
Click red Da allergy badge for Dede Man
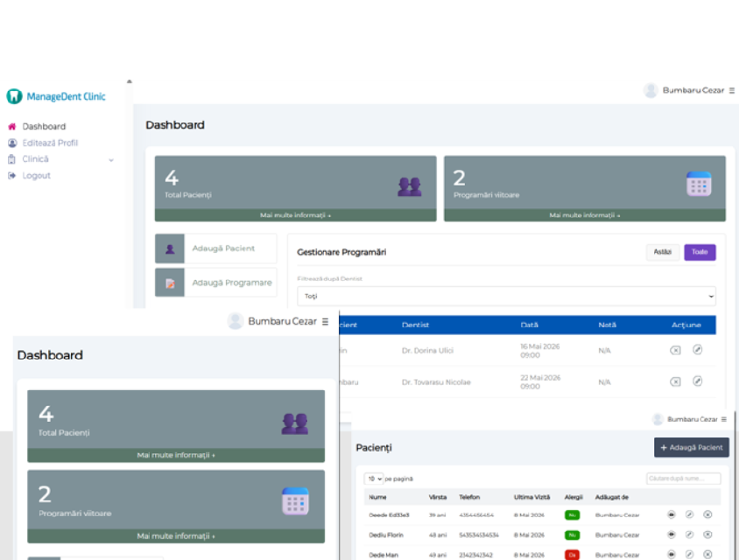pos(572,555)
